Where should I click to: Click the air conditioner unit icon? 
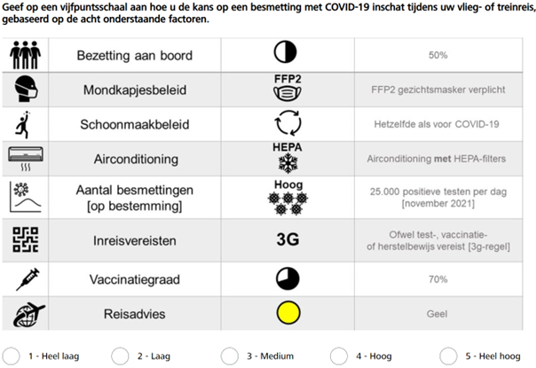[x=26, y=159]
